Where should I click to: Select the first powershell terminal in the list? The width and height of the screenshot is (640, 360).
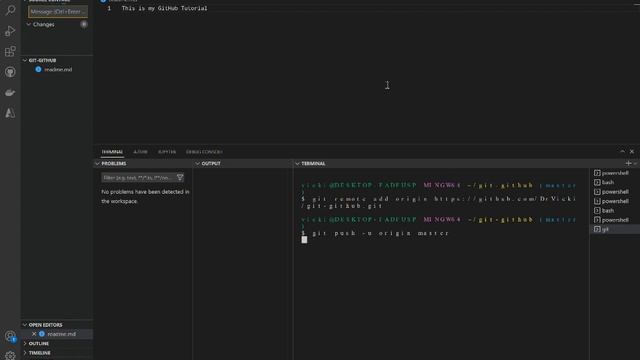615,173
